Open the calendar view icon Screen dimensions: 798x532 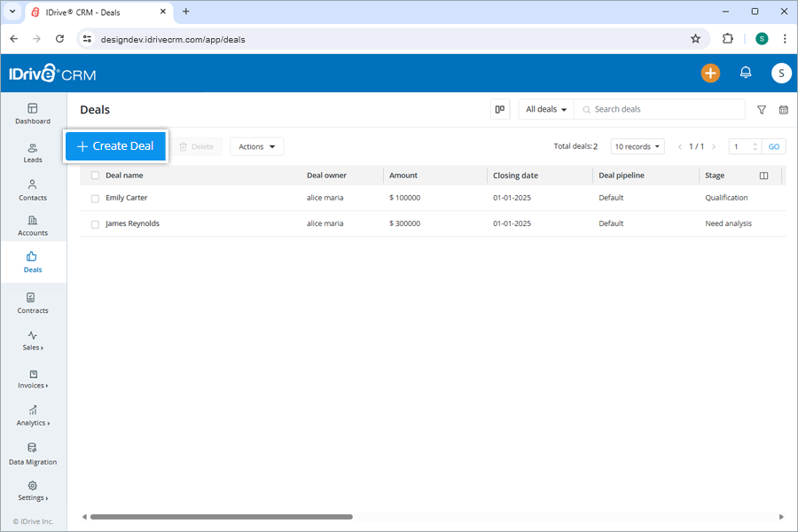point(783,109)
